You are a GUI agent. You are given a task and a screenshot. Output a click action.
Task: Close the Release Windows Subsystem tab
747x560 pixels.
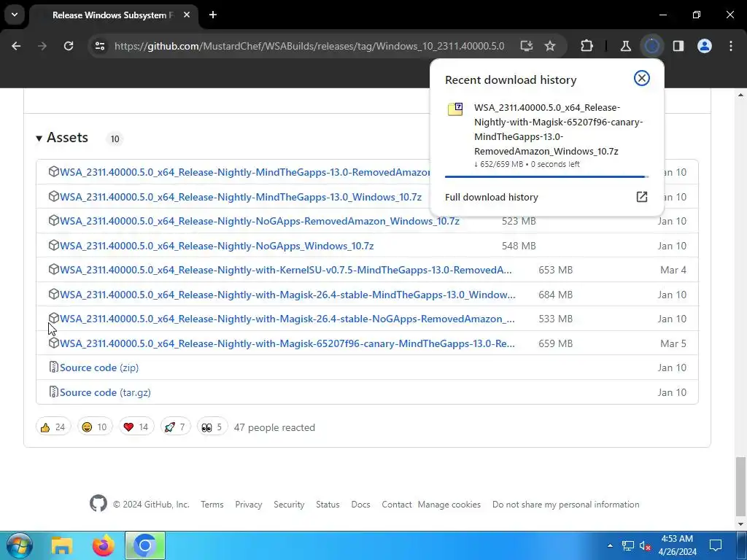tap(187, 15)
